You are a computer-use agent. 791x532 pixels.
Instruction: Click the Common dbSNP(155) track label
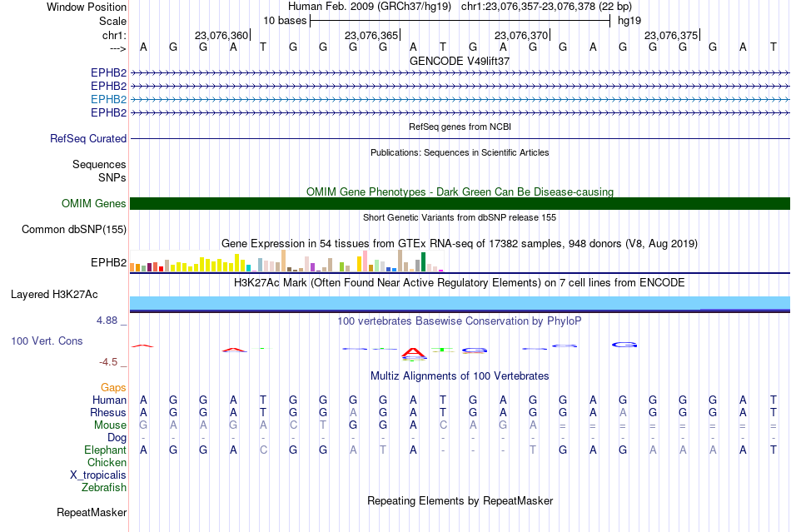tap(74, 230)
